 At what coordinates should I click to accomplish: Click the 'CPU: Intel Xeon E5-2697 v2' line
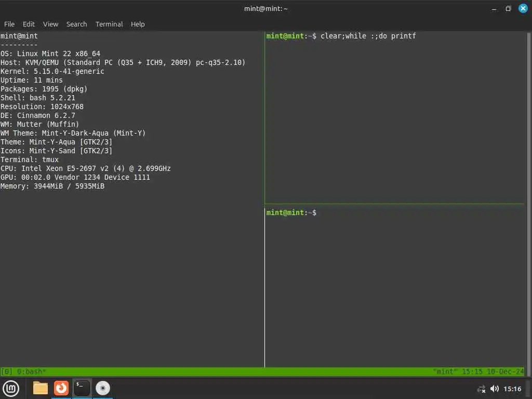[x=86, y=168]
